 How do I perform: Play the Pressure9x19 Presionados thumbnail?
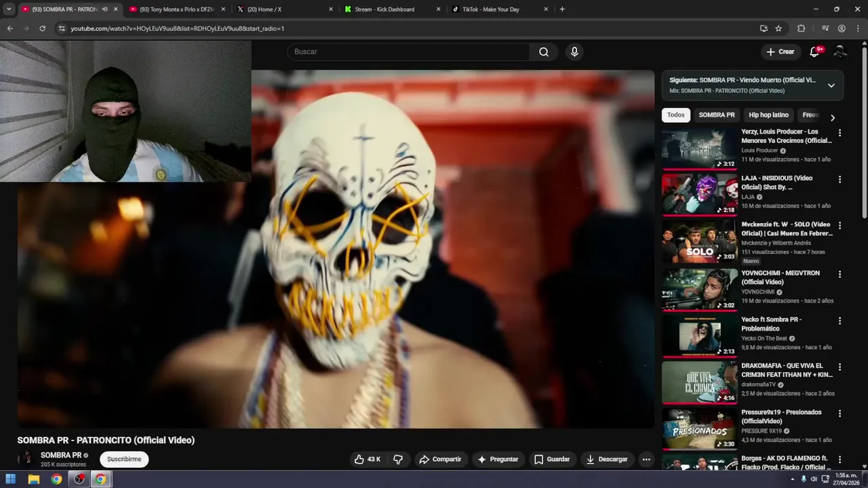699,428
